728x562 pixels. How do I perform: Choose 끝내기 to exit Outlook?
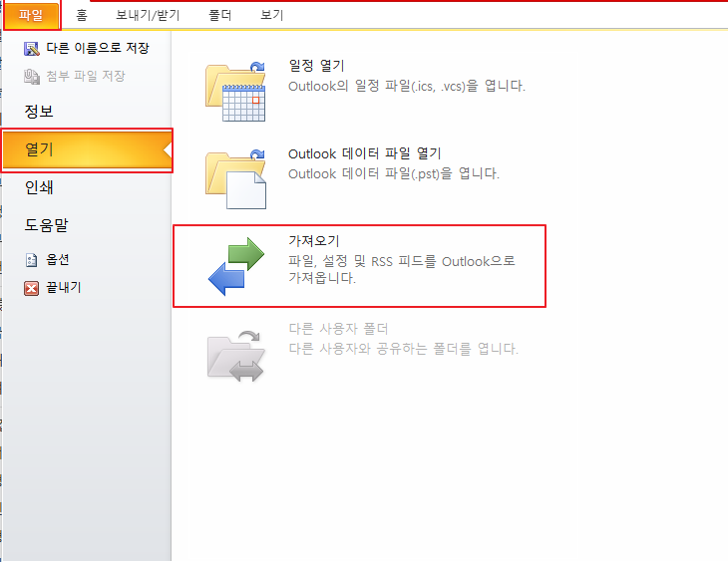(64, 288)
